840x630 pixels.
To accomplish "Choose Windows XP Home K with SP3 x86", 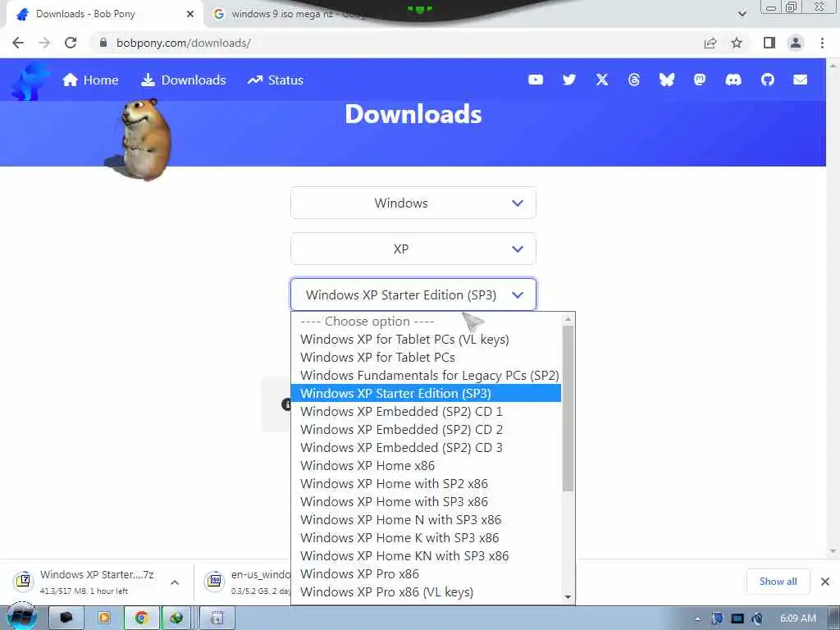I will click(426, 538).
